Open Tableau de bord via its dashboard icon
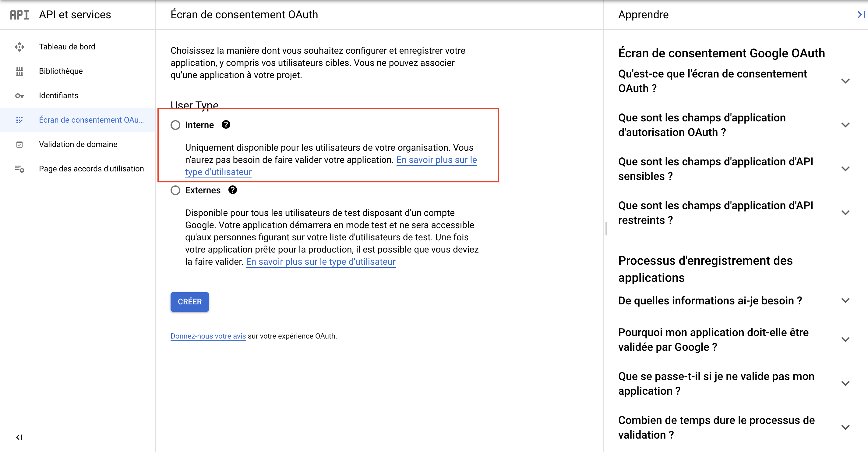This screenshot has height=452, width=868. [19, 47]
